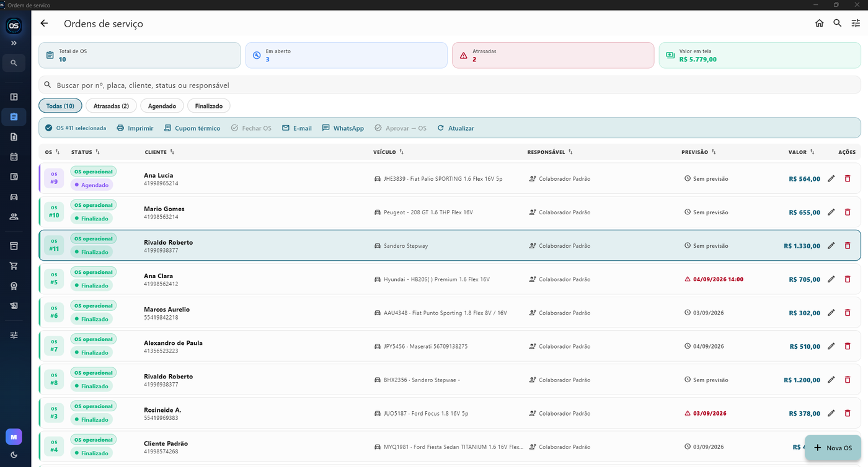Open the people icon in the sidebar
This screenshot has height=467, width=868.
coord(14,217)
